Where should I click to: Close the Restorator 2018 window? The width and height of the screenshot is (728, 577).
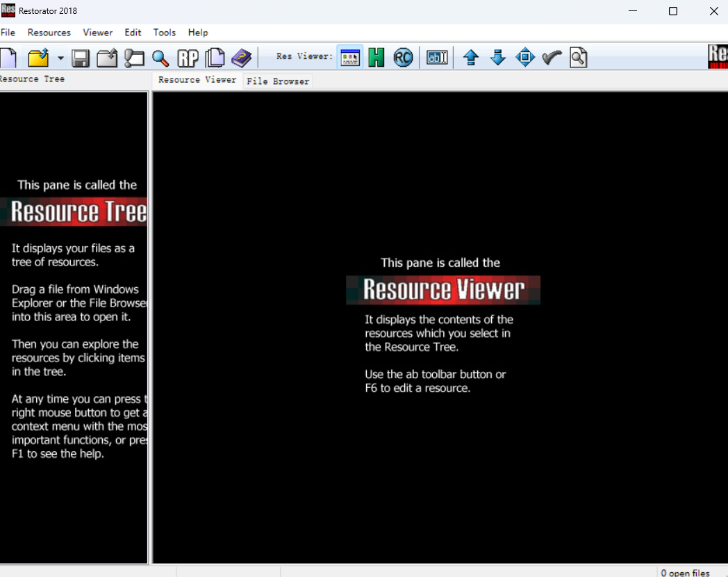tap(714, 10)
